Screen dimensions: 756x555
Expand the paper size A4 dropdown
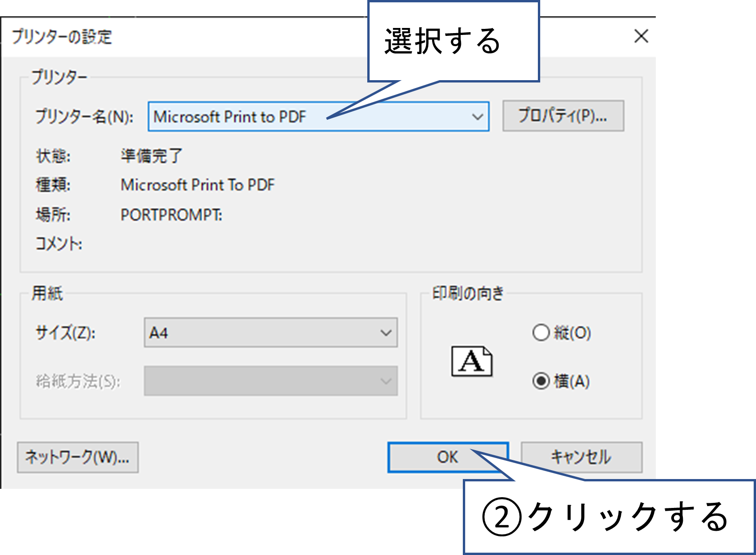271,333
